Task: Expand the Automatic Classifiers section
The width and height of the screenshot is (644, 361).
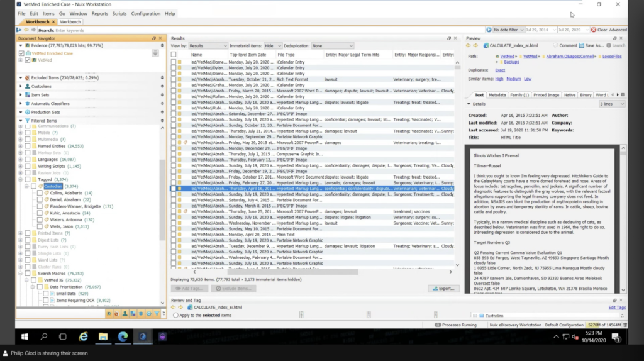Action: pyautogui.click(x=21, y=104)
